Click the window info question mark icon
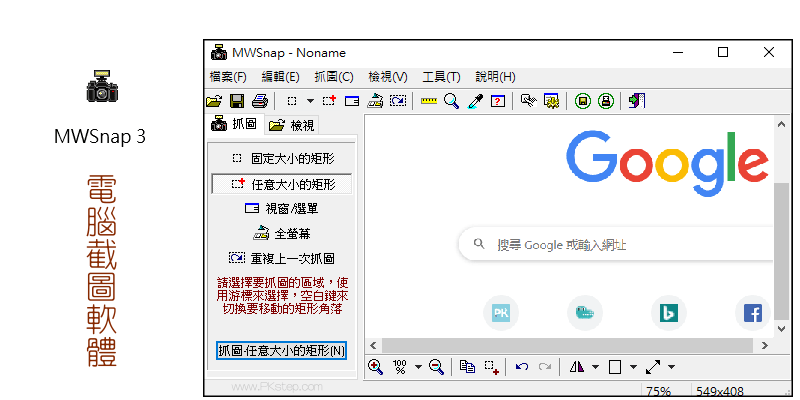Viewport: 800px width, 400px height. tap(498, 101)
